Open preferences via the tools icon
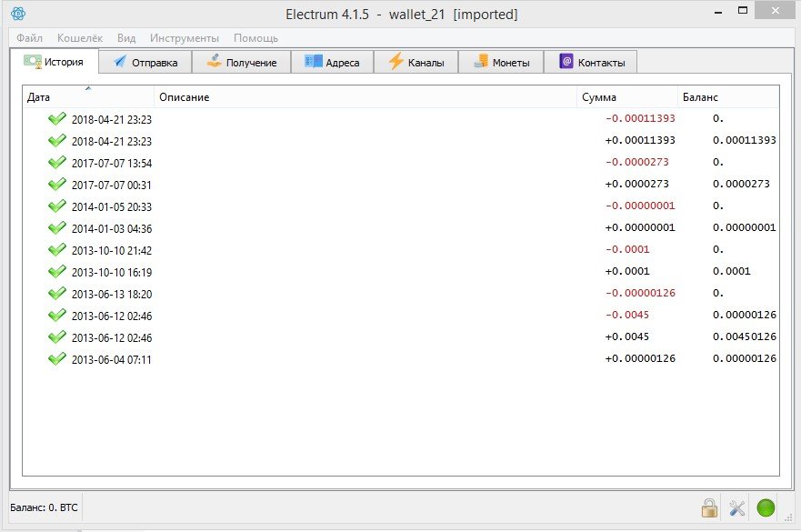Image resolution: width=801 pixels, height=532 pixels. pyautogui.click(x=736, y=508)
